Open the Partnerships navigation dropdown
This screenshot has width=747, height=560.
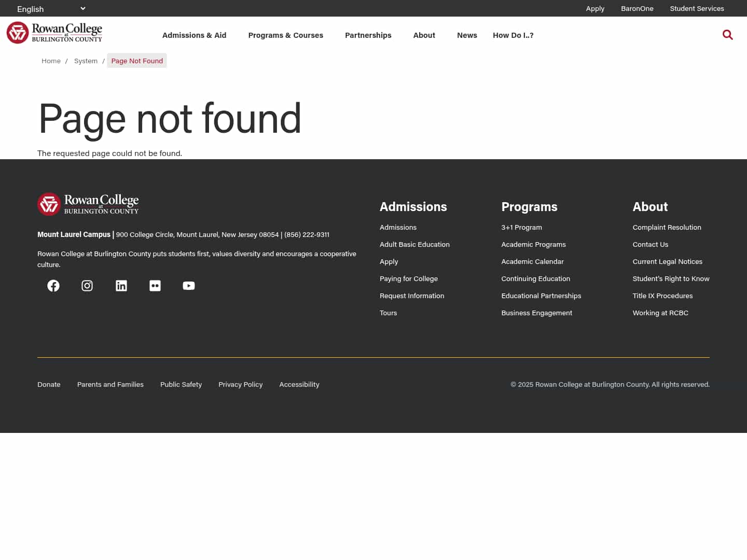tap(368, 35)
